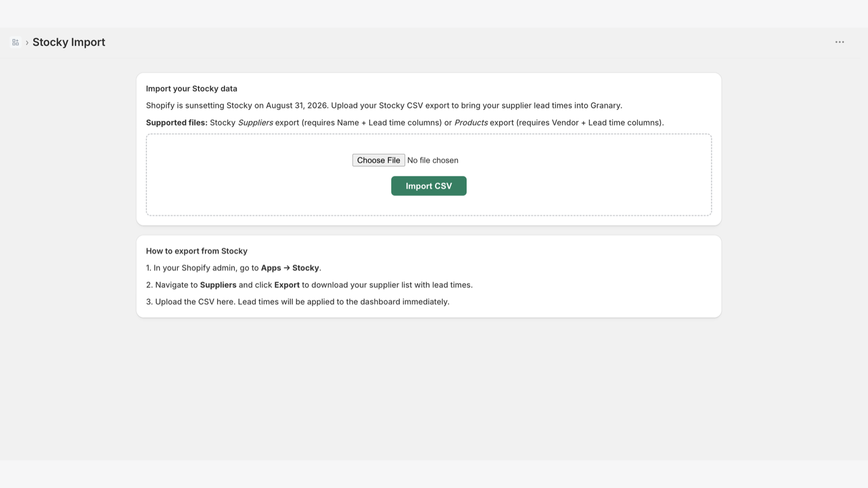The image size is (868, 488).
Task: Click the Shopify sunsetting Stocky notice sentence
Action: 384,106
